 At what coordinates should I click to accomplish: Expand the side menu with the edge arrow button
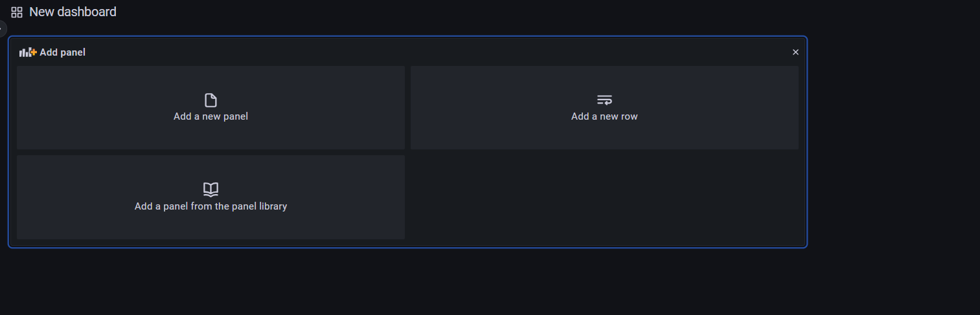2,29
